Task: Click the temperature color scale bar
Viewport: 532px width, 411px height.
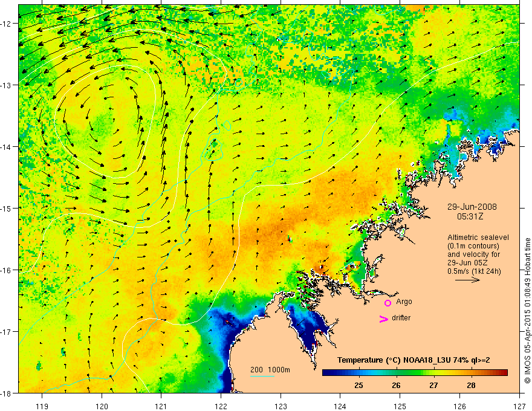Action: coord(415,373)
